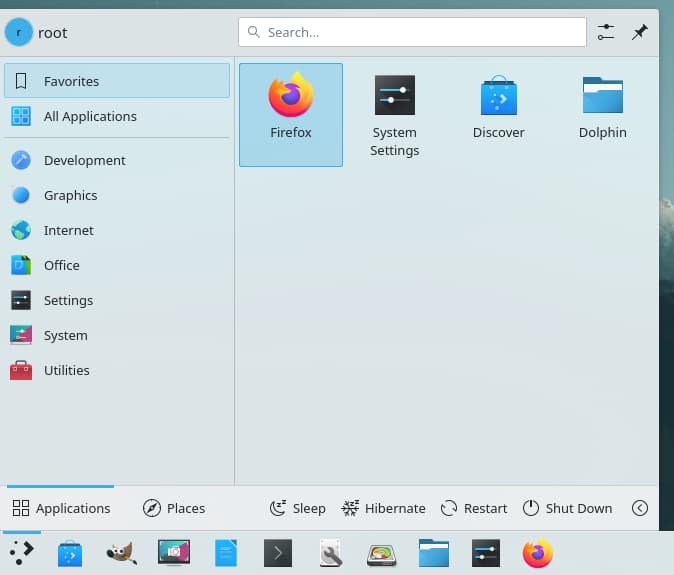The height and width of the screenshot is (575, 674).
Task: Click the KDE application launcher icon in taskbar
Action: (x=21, y=553)
